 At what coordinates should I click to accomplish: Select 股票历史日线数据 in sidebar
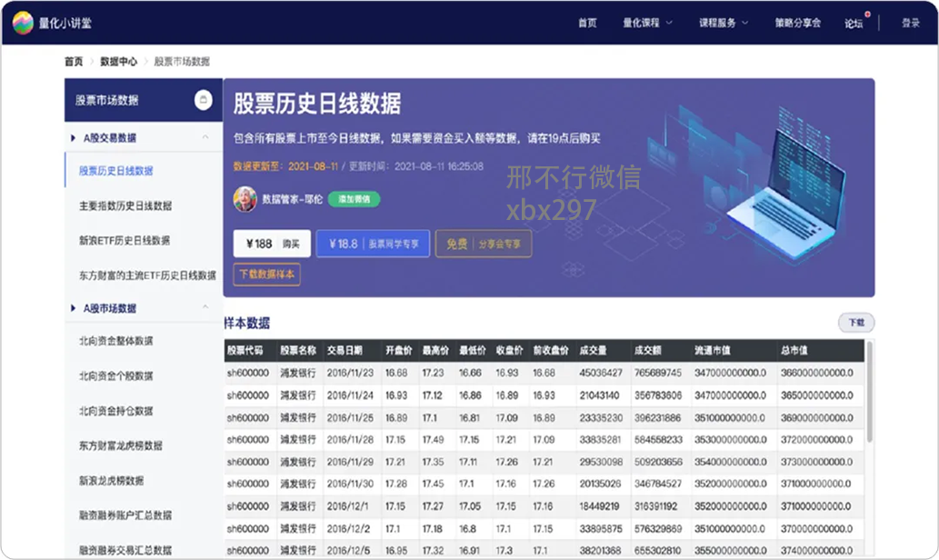[116, 171]
